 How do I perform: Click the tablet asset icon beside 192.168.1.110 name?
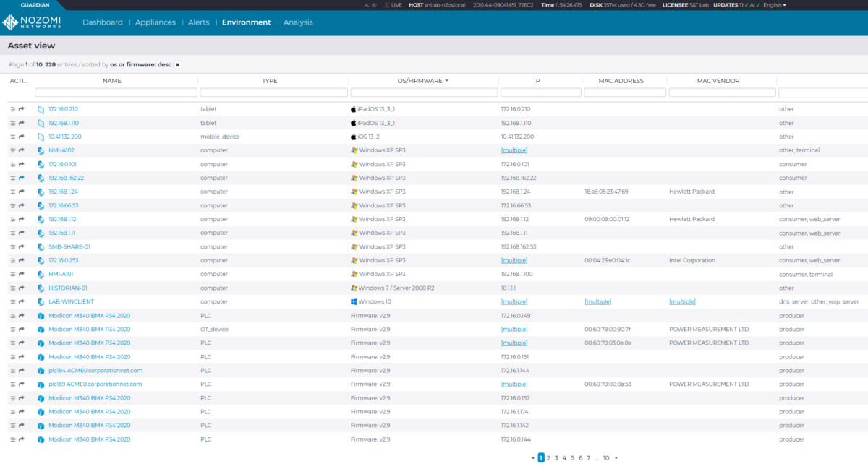click(41, 123)
